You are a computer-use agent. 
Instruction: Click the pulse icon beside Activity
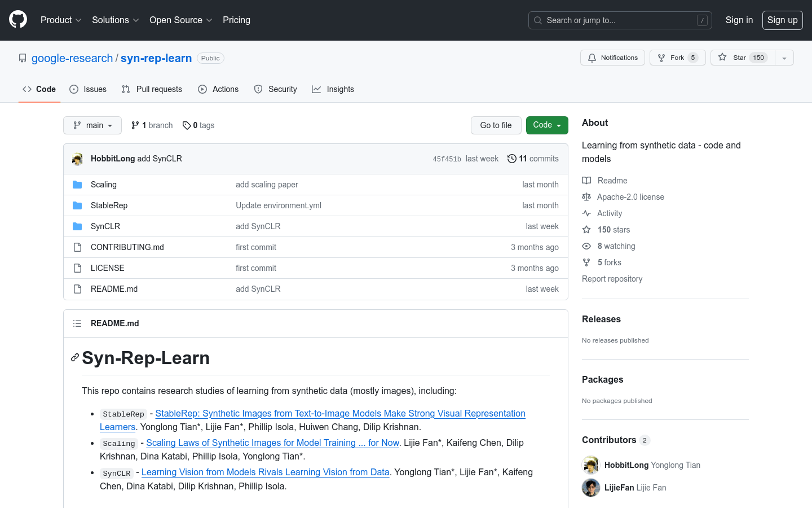(x=586, y=213)
